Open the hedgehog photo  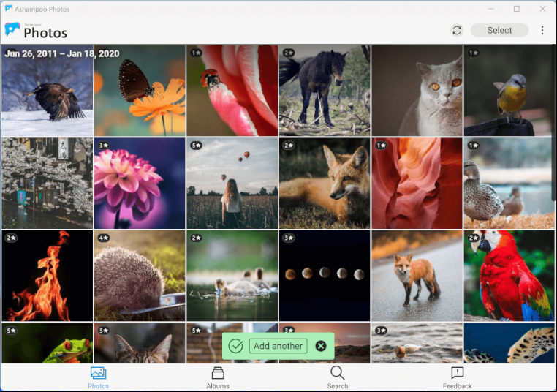[140, 276]
